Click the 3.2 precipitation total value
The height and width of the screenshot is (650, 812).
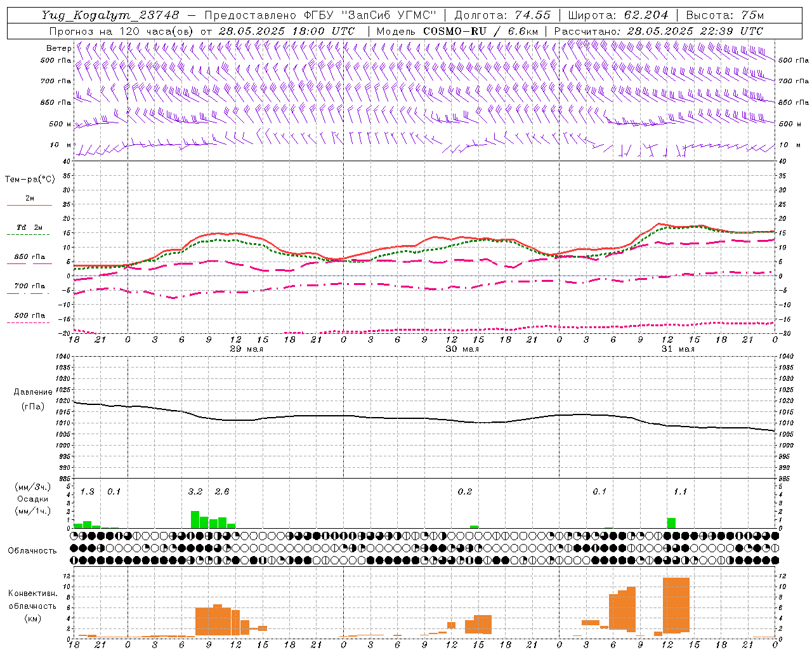pos(195,492)
